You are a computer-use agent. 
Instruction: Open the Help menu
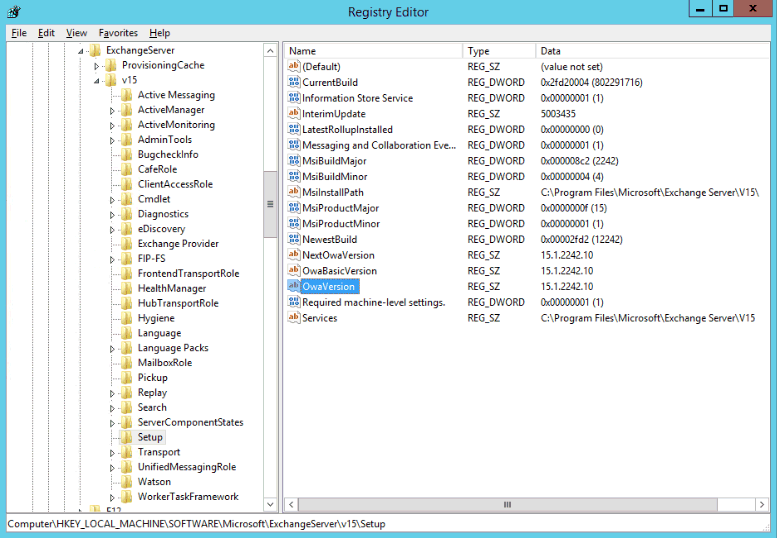click(x=160, y=33)
